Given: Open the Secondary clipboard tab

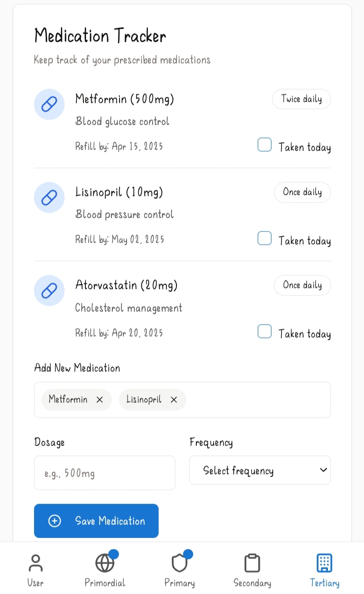Looking at the screenshot, I should (x=252, y=563).
